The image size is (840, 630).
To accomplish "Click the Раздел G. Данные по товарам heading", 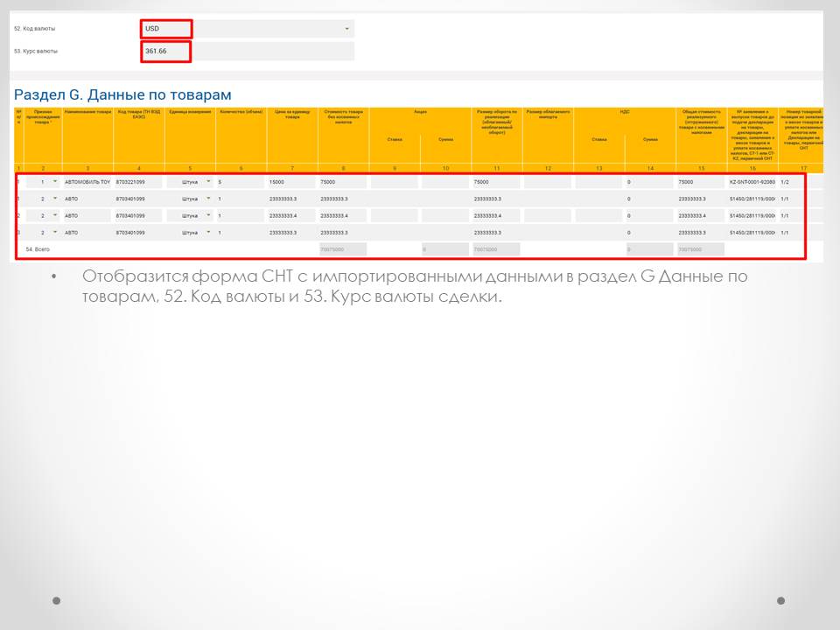I will click(122, 94).
